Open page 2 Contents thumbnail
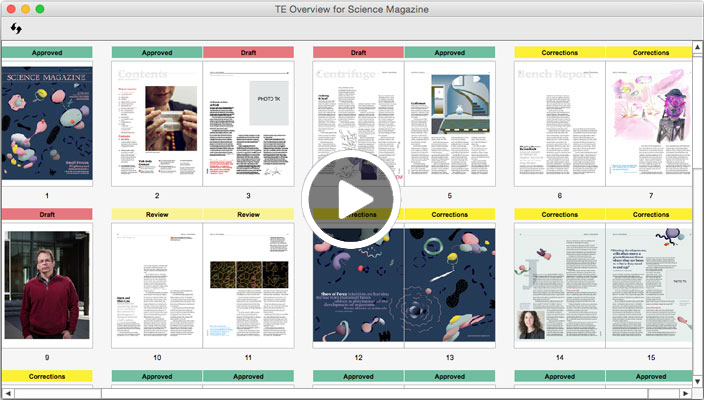Image resolution: width=704 pixels, height=400 pixels. [157, 123]
